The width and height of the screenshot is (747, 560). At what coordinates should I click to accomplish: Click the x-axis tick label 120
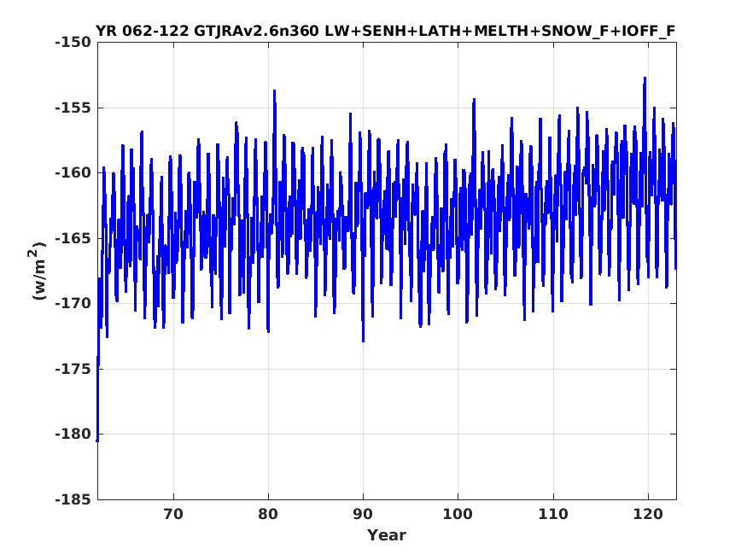[x=648, y=514]
